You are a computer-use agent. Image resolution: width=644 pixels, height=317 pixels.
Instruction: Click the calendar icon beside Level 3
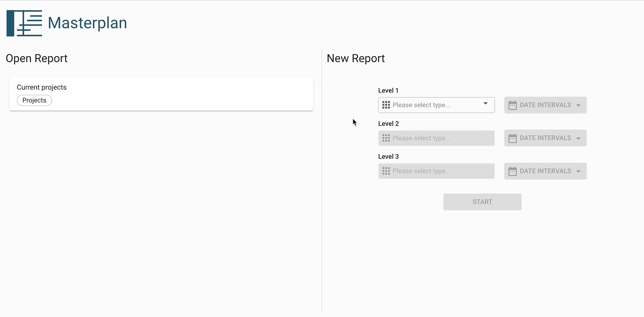pyautogui.click(x=512, y=171)
